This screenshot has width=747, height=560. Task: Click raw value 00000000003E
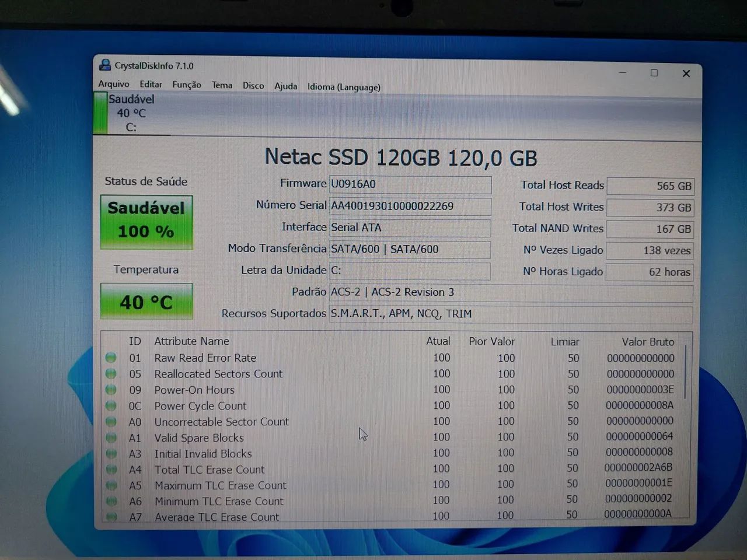coord(640,390)
